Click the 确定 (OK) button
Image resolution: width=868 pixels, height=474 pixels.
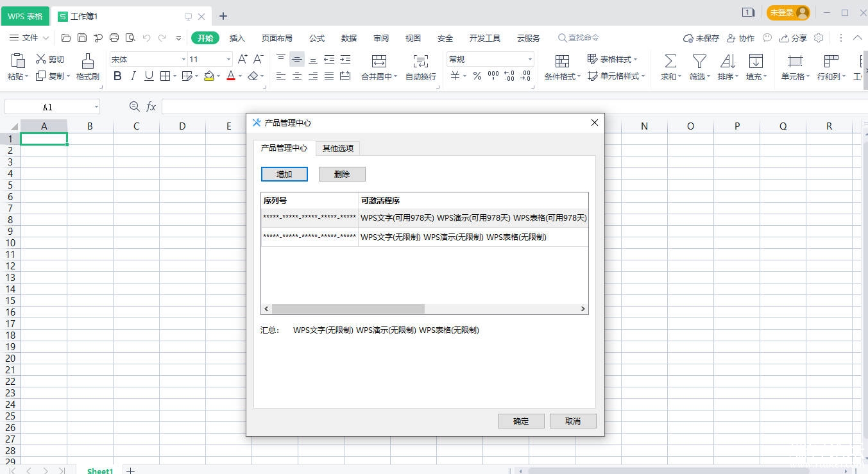pos(521,421)
